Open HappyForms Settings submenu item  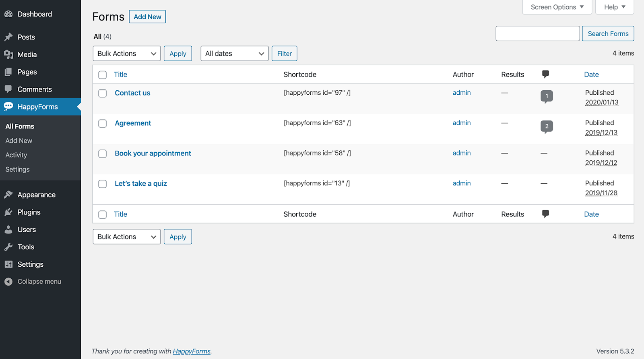coord(17,170)
